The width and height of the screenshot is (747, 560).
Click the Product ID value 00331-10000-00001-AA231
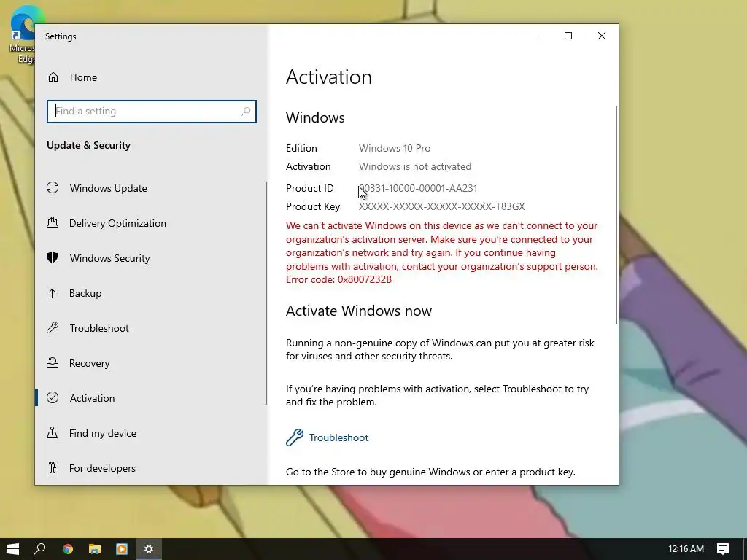pyautogui.click(x=418, y=188)
